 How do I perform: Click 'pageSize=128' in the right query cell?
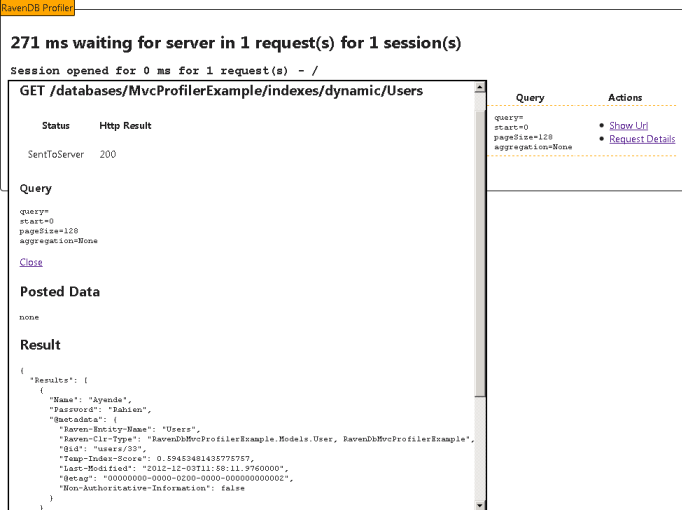click(523, 137)
